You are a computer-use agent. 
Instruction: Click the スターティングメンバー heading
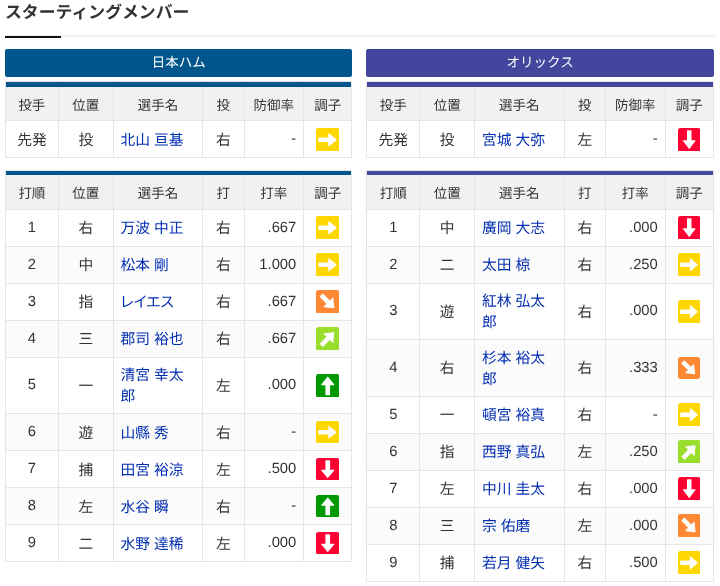tap(97, 12)
